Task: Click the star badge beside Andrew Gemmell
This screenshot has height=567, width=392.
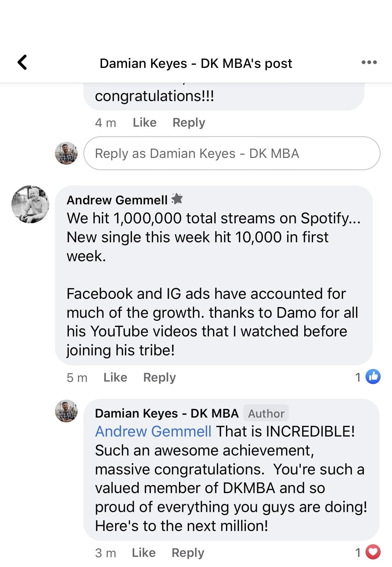Action: 177,199
